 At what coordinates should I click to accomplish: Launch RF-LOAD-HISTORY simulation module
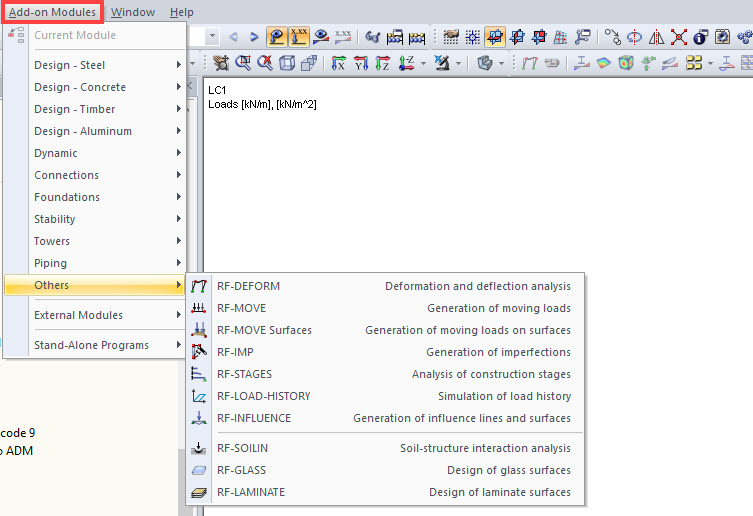(x=385, y=396)
